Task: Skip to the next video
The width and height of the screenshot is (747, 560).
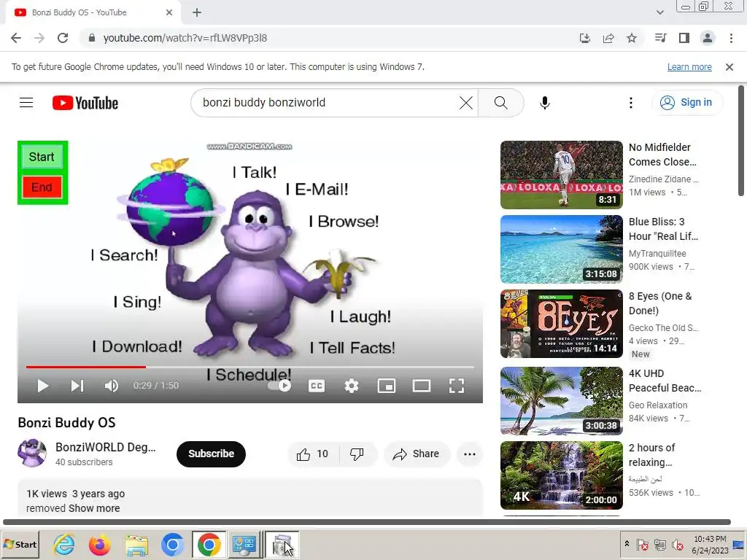Action: coord(77,386)
